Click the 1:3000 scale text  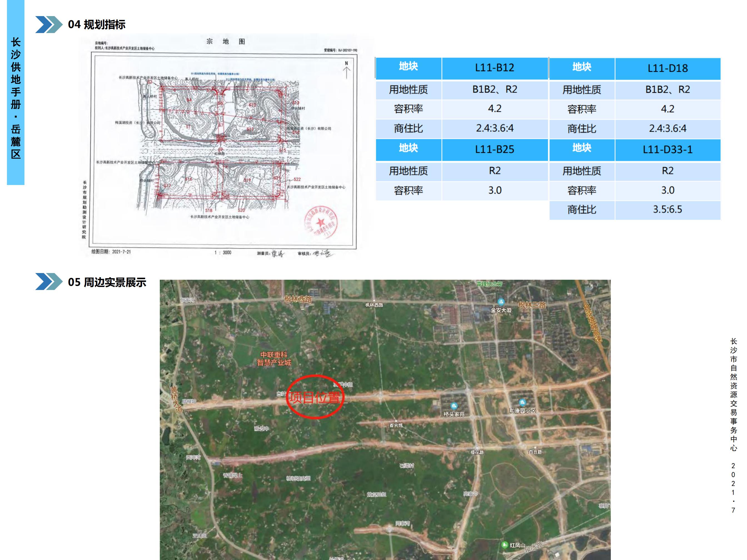coord(223,252)
